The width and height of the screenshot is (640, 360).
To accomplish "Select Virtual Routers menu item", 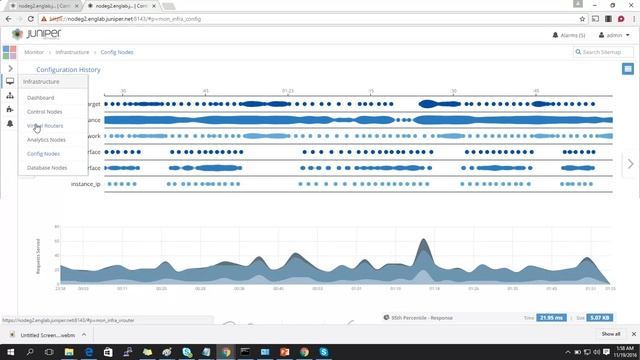I will point(45,126).
